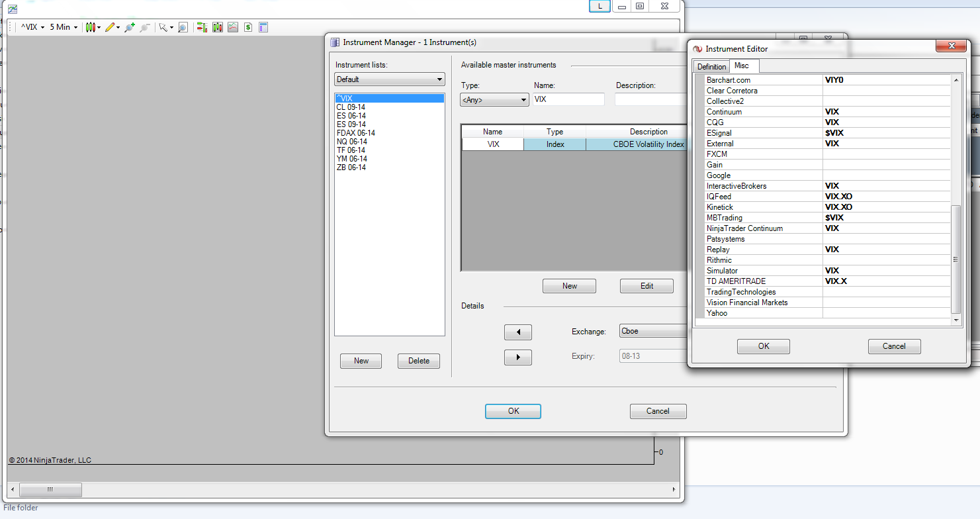Open the data series candles icon
The width and height of the screenshot is (980, 519).
pos(217,27)
